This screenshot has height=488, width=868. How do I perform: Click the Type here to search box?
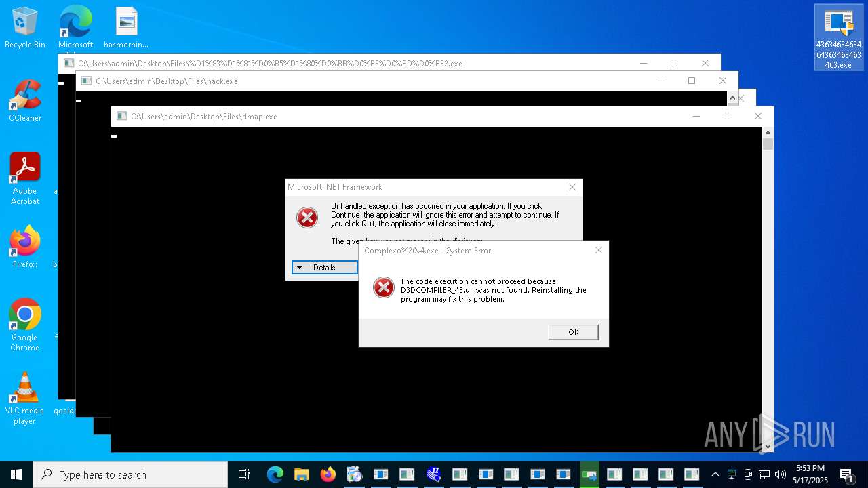(130, 474)
